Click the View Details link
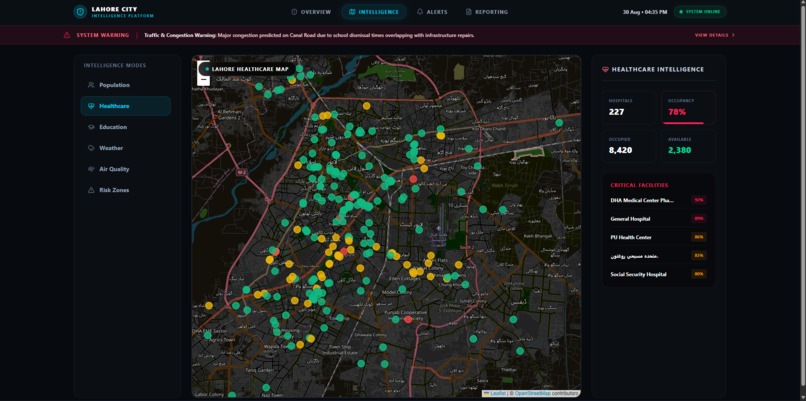This screenshot has width=806, height=401. pos(715,35)
